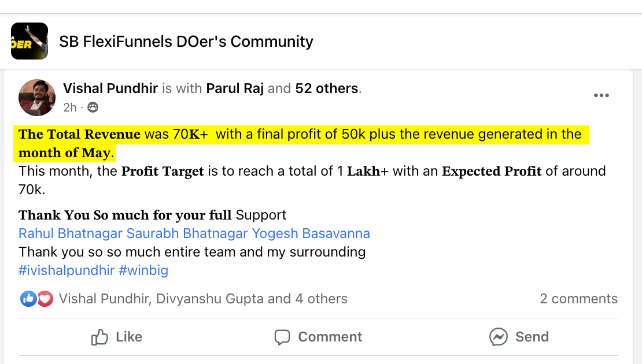Open Rahul Bhatnagar's profile mention
Image resolution: width=642 pixels, height=364 pixels.
[x=71, y=233]
